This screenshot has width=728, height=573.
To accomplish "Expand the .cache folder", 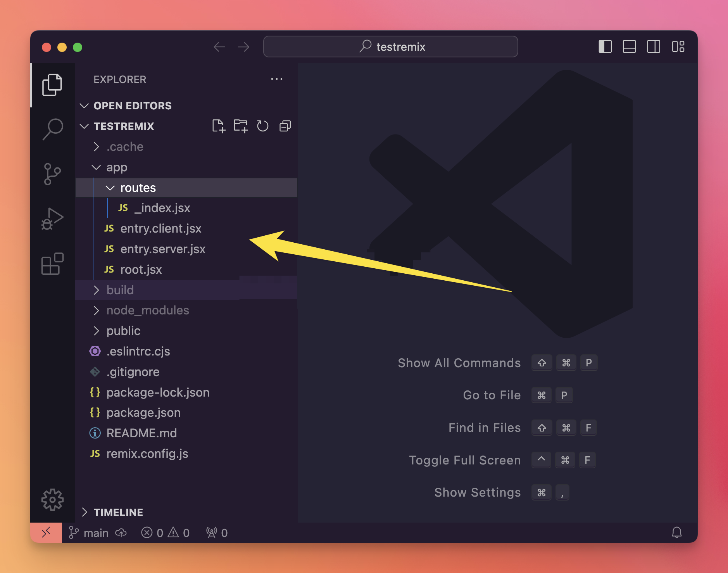I will coord(125,147).
